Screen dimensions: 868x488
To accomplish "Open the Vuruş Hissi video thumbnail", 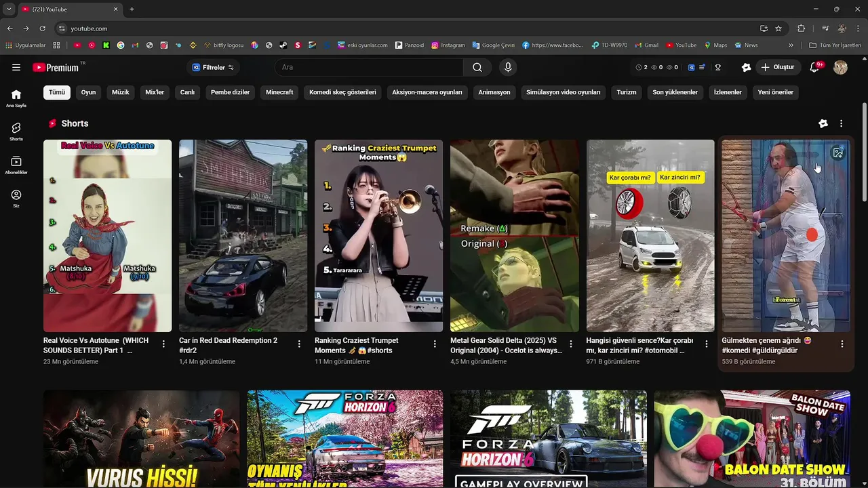I will [141, 439].
